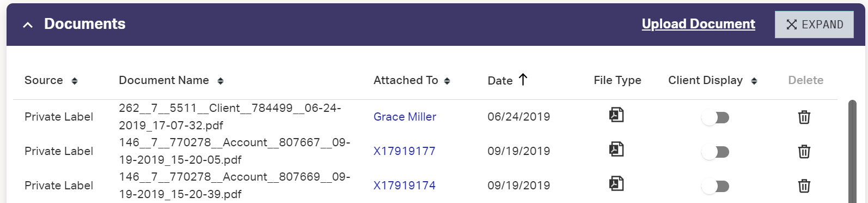Image resolution: width=868 pixels, height=203 pixels.
Task: Switch on Client Display for X17919174 document
Action: pyautogui.click(x=716, y=187)
